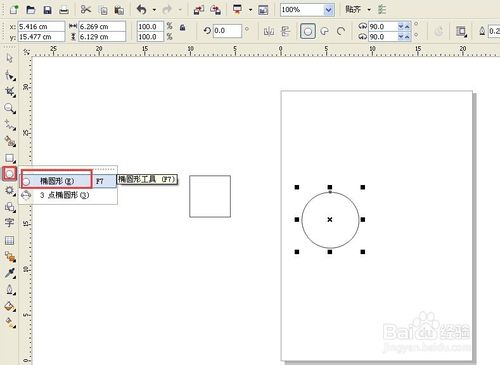
Task: Copy selection with the Copy icon
Action: pos(104,10)
